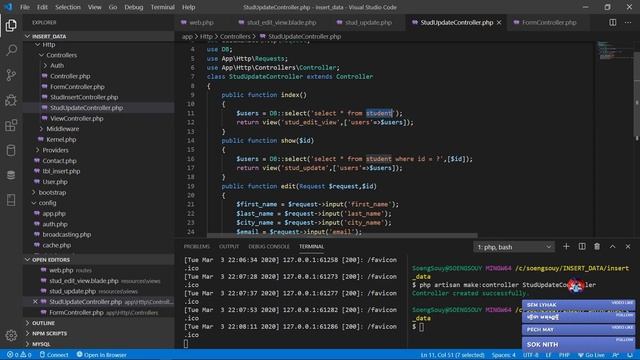Switch to the OUTPUT panel tab
The height and width of the screenshot is (360, 640).
coord(229,247)
